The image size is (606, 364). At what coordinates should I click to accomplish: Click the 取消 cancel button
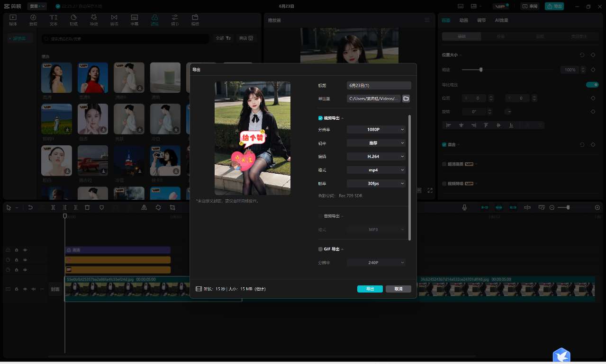click(398, 289)
